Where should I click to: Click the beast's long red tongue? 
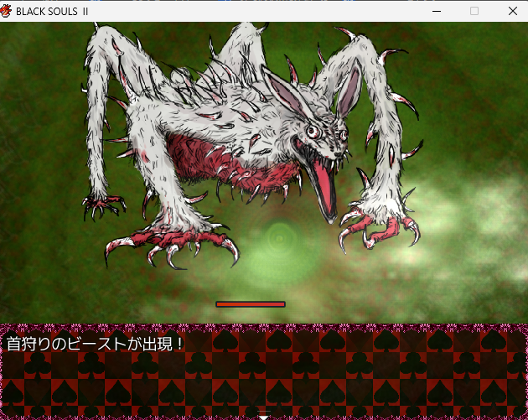324,189
